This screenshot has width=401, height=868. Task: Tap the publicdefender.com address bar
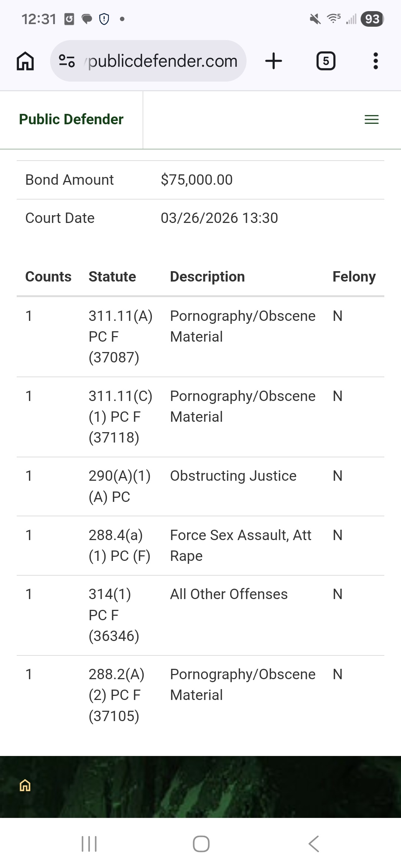tap(163, 61)
